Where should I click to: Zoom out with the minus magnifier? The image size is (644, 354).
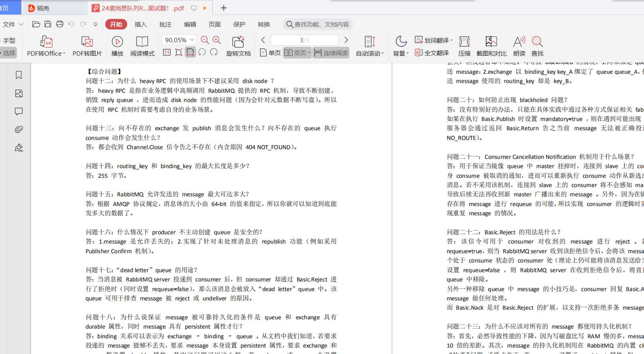click(x=205, y=40)
